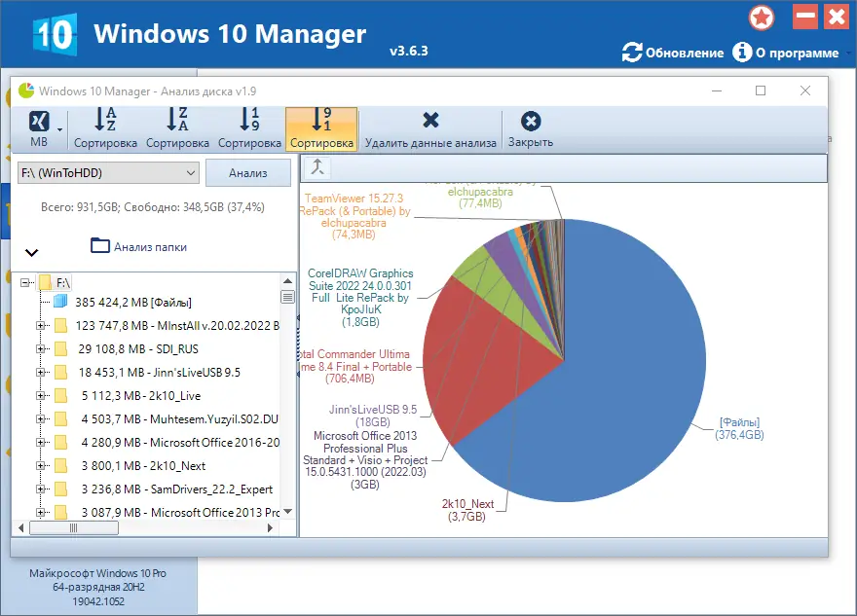The height and width of the screenshot is (616, 857).
Task: Sort by size 1 to 9
Action: tap(249, 128)
